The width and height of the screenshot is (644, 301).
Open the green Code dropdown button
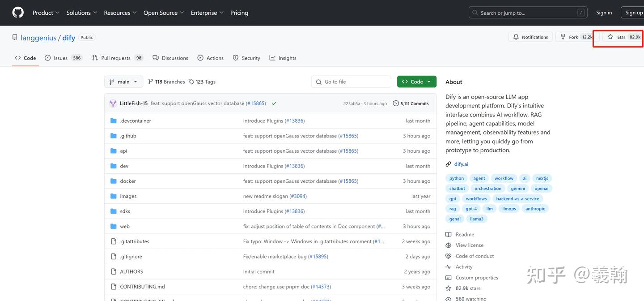tap(416, 82)
